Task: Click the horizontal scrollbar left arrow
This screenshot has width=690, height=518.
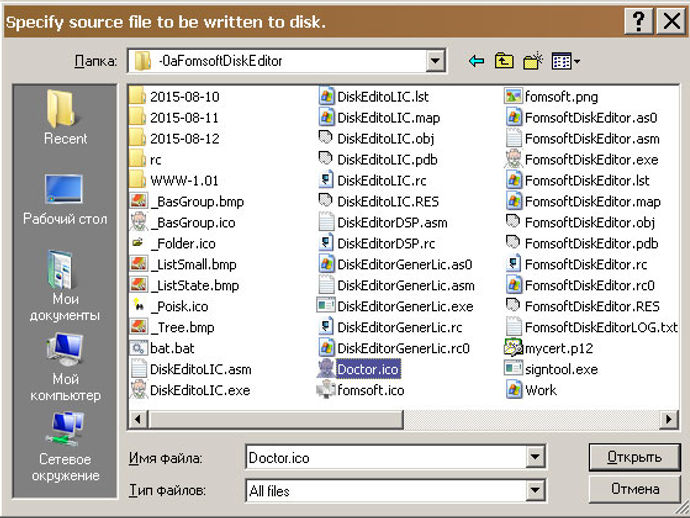Action: pos(138,419)
